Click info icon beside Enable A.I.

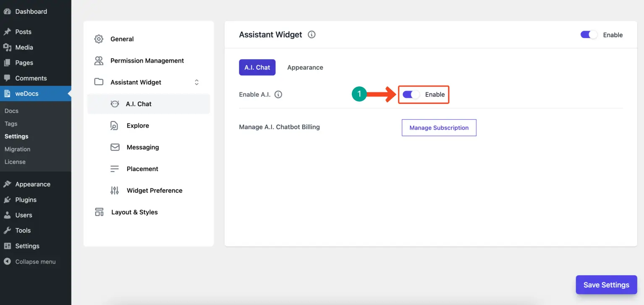point(278,94)
